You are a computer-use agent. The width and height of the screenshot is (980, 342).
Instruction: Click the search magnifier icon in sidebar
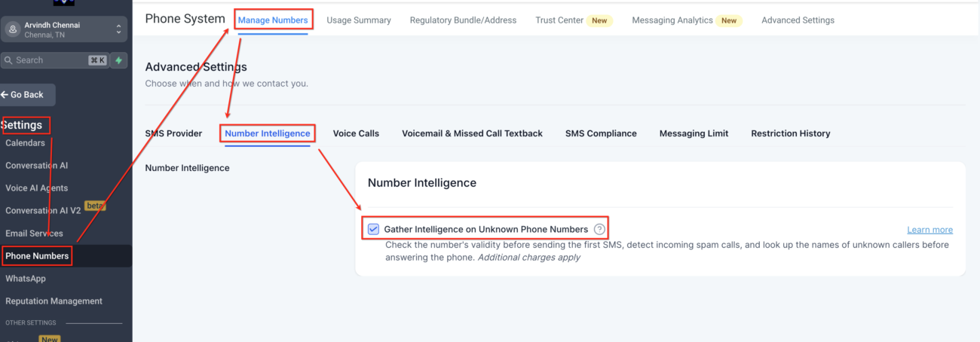point(8,60)
